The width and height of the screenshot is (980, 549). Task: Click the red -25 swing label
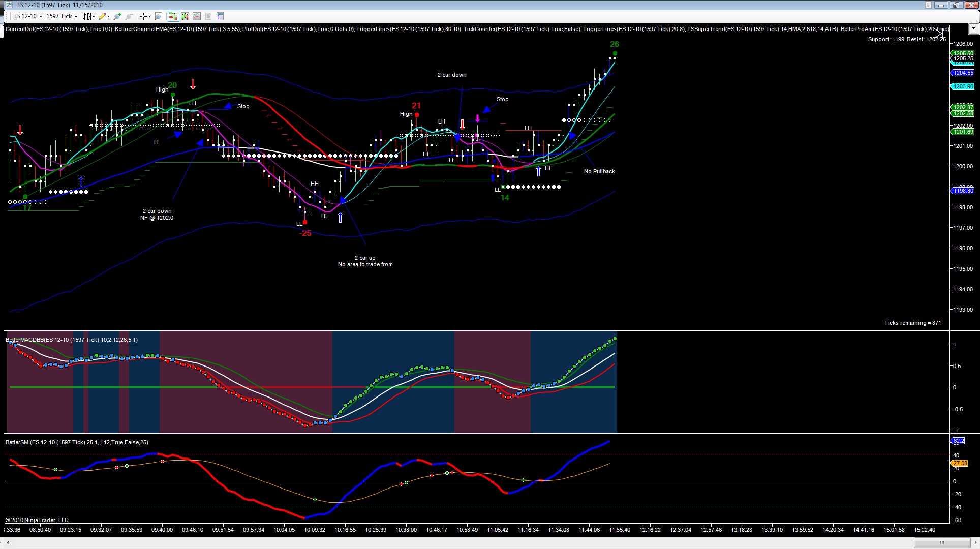coord(305,233)
